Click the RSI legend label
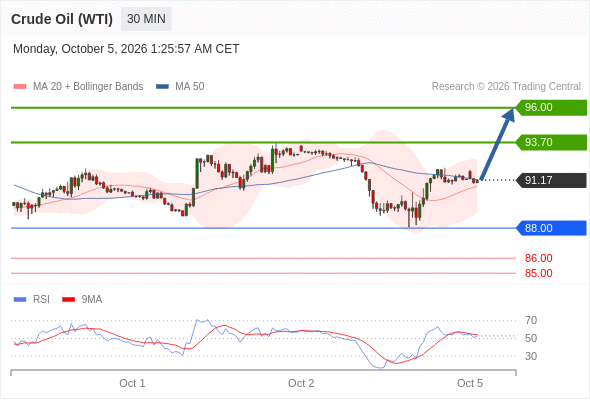 [x=41, y=300]
